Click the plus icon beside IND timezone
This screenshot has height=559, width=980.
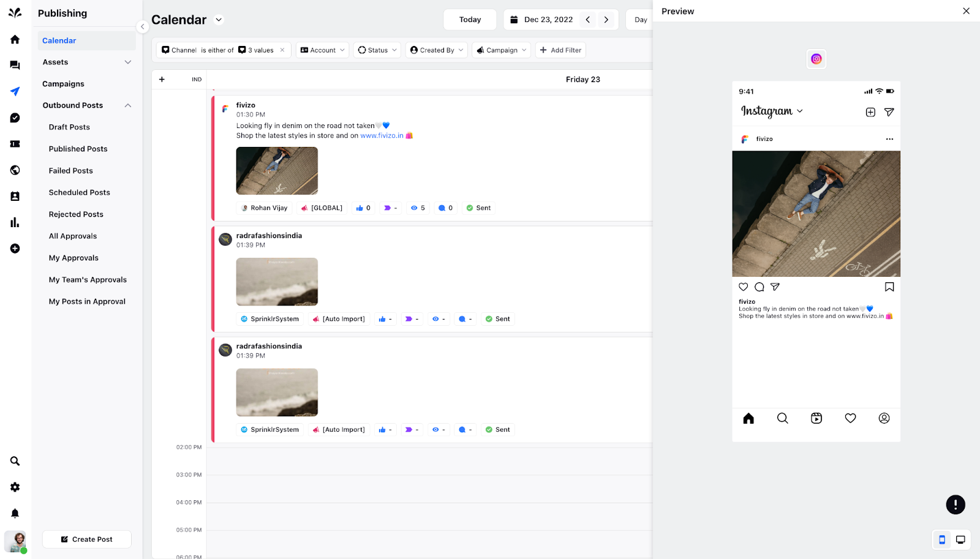click(162, 79)
